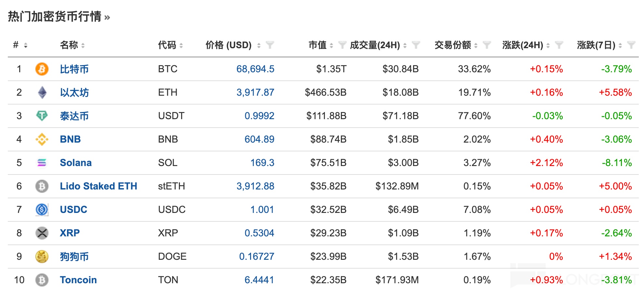Open the price (USD) column filter
Viewport: 644px width, 293px height.
pos(270,45)
